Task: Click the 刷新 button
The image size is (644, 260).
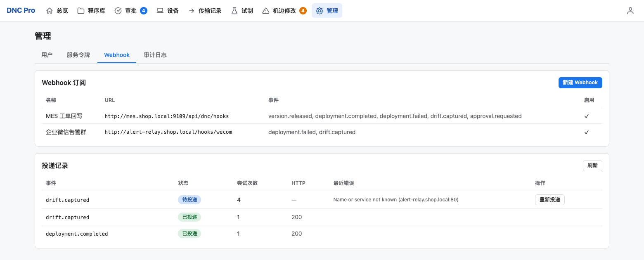Action: [x=592, y=165]
